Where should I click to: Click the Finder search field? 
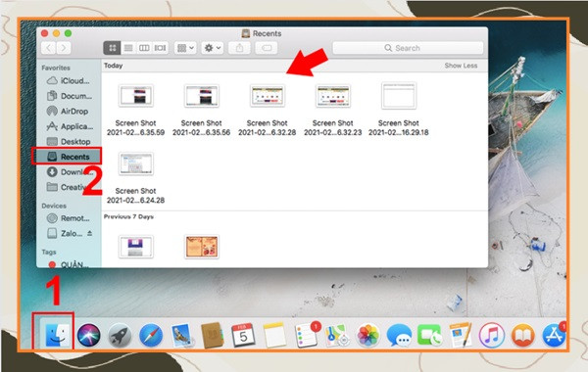[x=408, y=48]
